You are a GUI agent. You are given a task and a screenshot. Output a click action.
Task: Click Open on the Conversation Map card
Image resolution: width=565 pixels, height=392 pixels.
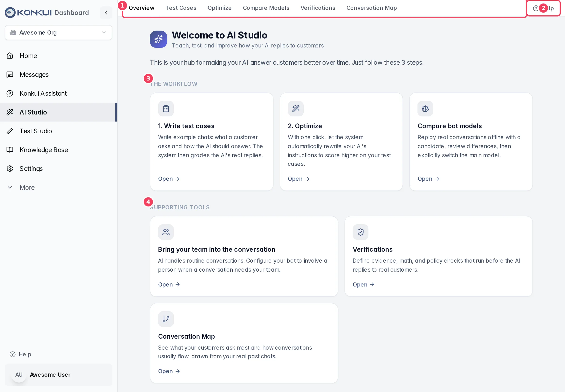click(x=169, y=371)
